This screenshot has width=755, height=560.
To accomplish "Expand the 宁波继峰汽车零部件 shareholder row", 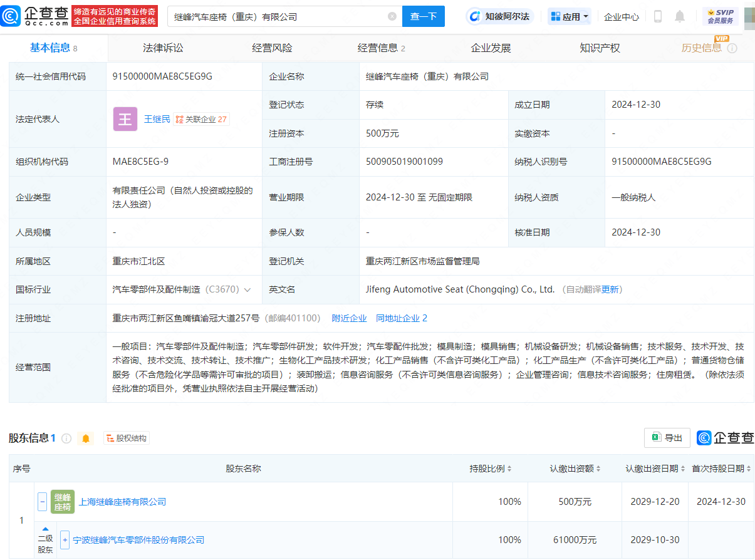I will (65, 540).
